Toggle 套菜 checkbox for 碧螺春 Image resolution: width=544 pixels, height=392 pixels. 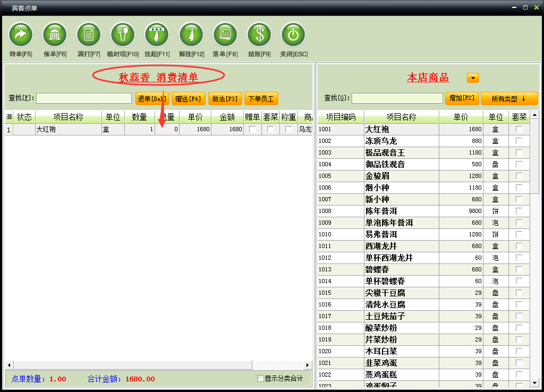pyautogui.click(x=519, y=269)
